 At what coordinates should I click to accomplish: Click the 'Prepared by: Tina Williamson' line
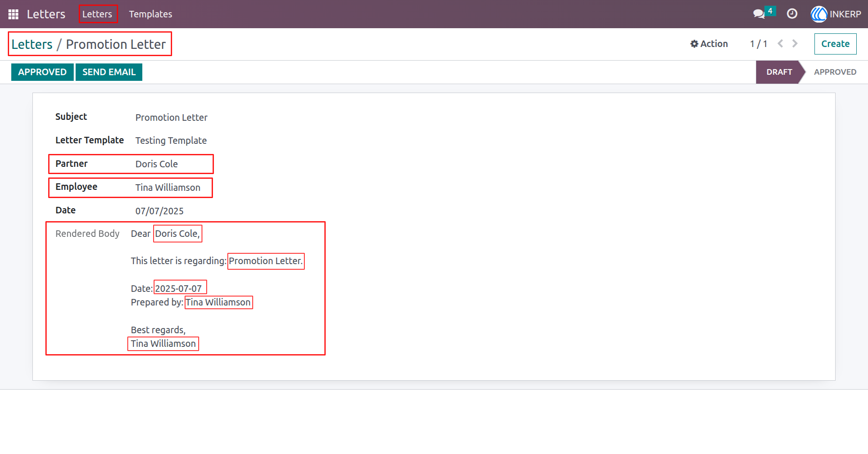(191, 302)
